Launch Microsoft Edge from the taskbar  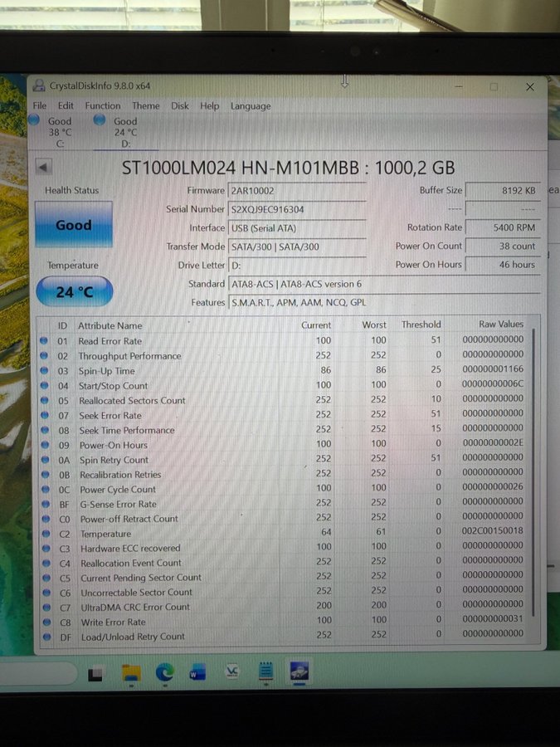tap(166, 672)
